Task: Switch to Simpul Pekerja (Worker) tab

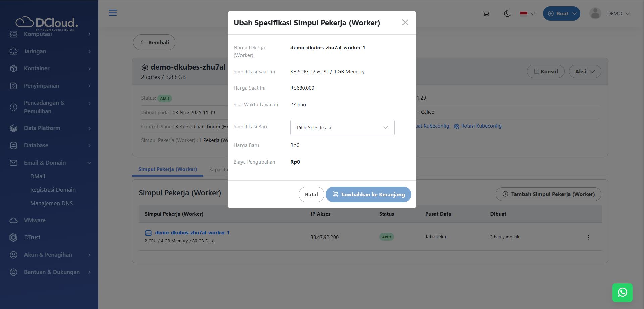Action: 167,169
